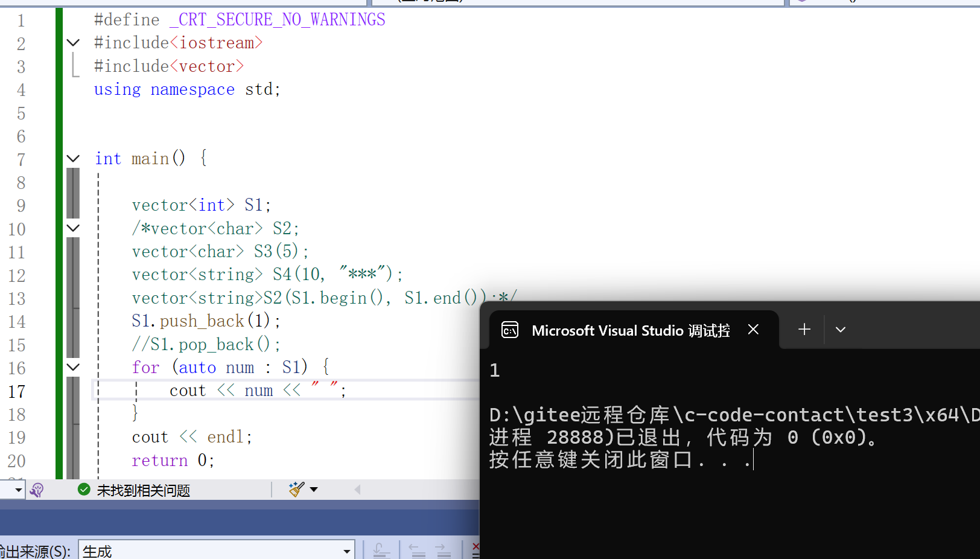Click 'using namespace std;' line

[187, 89]
